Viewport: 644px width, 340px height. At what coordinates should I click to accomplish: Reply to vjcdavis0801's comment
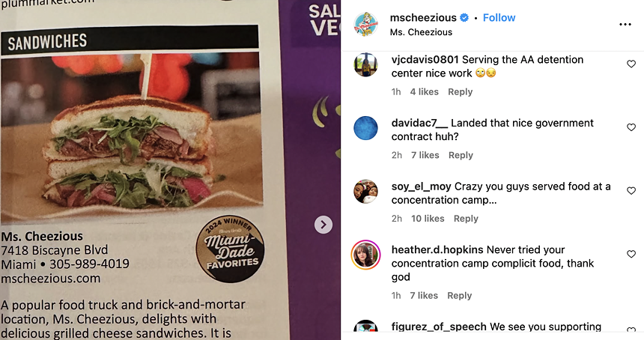point(460,92)
